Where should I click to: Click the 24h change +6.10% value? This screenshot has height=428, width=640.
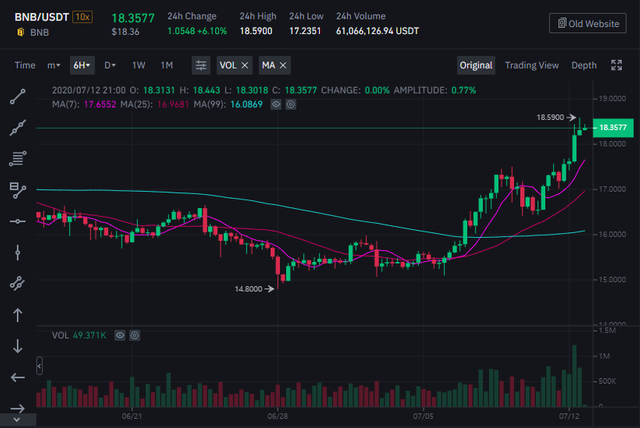(x=211, y=31)
